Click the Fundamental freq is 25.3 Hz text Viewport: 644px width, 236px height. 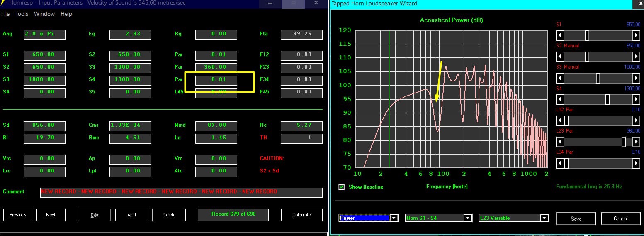coord(589,187)
